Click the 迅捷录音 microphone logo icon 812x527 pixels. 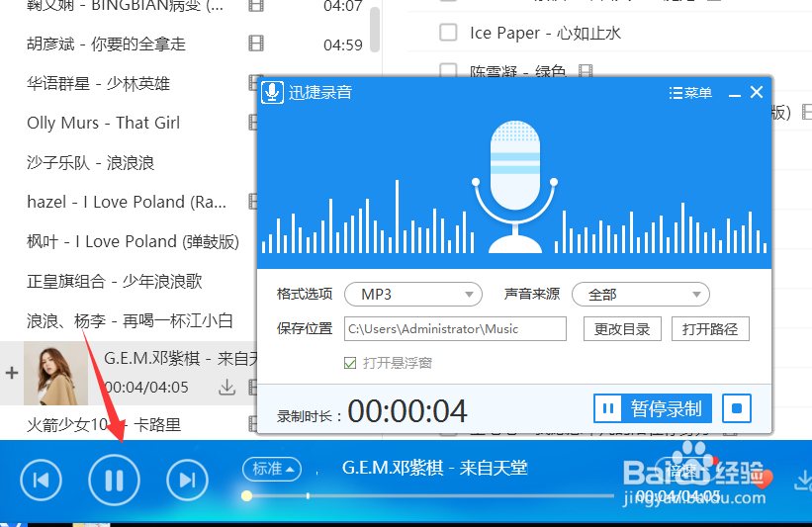click(x=272, y=93)
